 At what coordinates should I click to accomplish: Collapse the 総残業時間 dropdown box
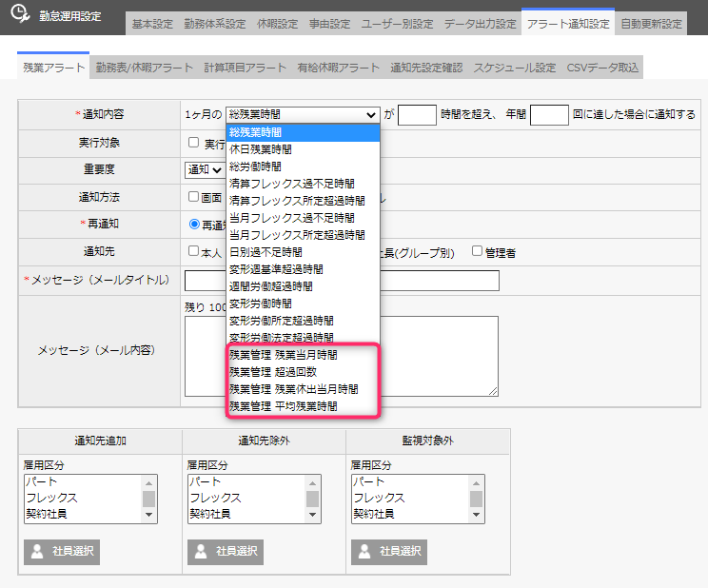(x=303, y=115)
